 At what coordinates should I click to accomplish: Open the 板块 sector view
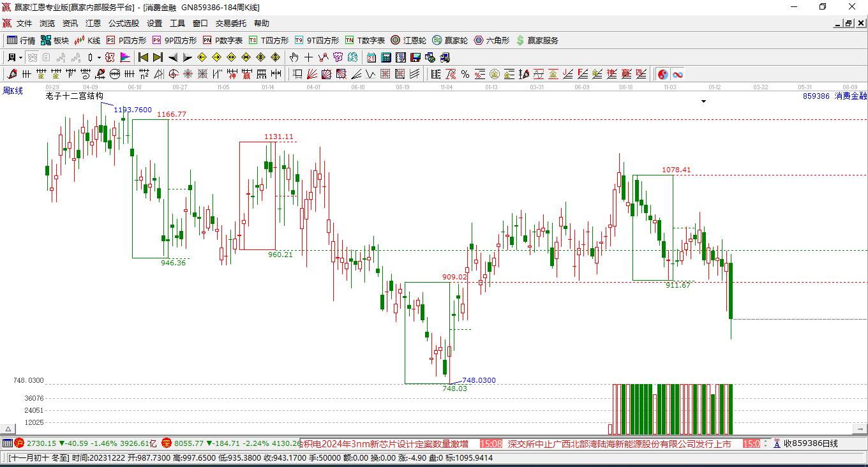[x=55, y=40]
